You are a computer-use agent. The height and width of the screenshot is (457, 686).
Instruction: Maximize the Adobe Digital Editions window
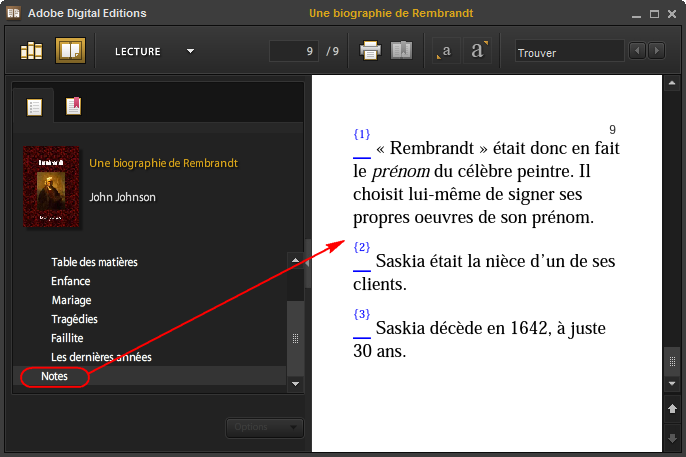(x=654, y=14)
